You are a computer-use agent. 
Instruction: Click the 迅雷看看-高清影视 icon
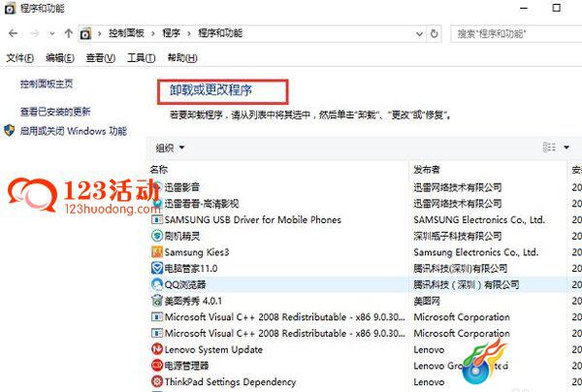157,203
